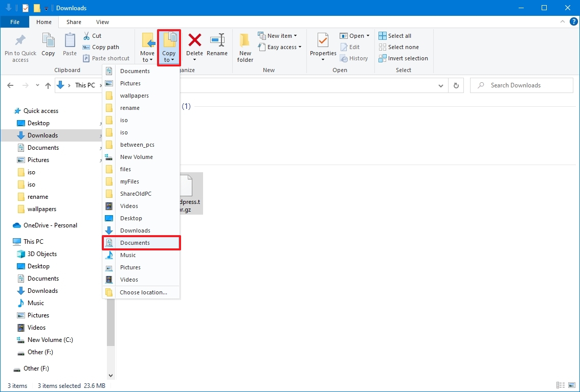580x392 pixels.
Task: Click the Search Downloads input field
Action: click(x=522, y=85)
